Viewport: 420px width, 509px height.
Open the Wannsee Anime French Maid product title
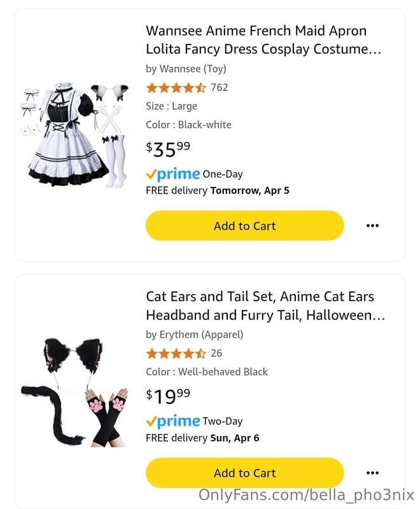coord(263,39)
